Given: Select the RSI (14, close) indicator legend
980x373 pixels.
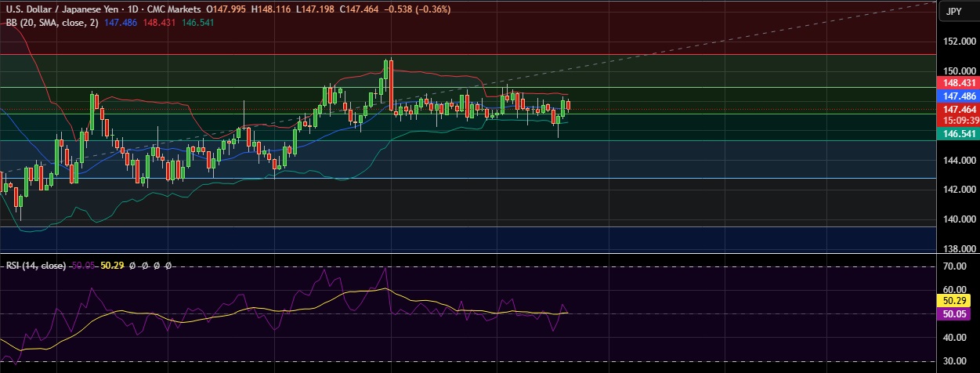Looking at the screenshot, I should tap(35, 266).
